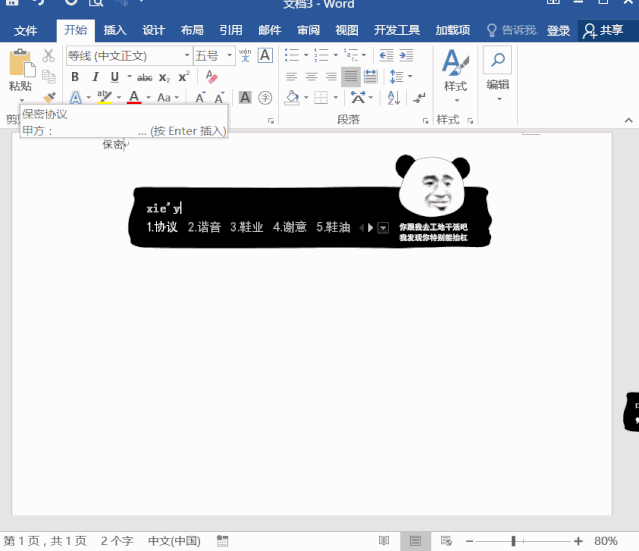Image resolution: width=639 pixels, height=551 pixels.
Task: Click the 告诉我 Tell Me box
Action: click(x=512, y=31)
